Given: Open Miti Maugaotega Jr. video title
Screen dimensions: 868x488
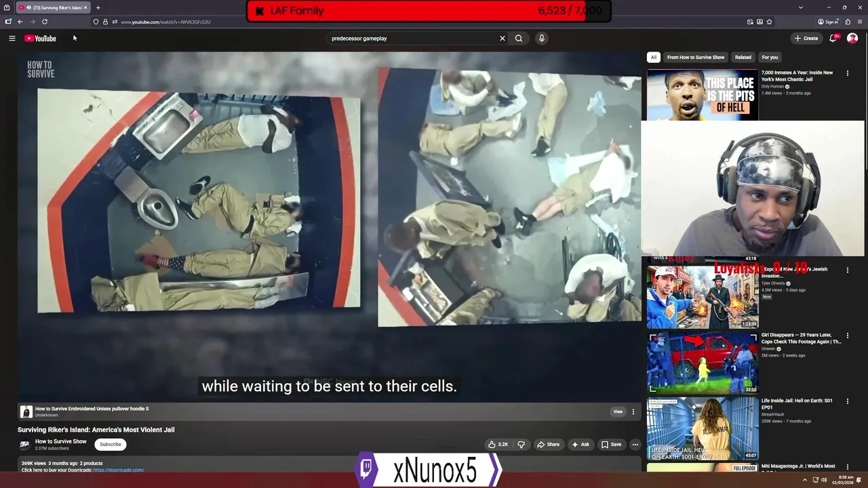Looking at the screenshot, I should (798, 466).
